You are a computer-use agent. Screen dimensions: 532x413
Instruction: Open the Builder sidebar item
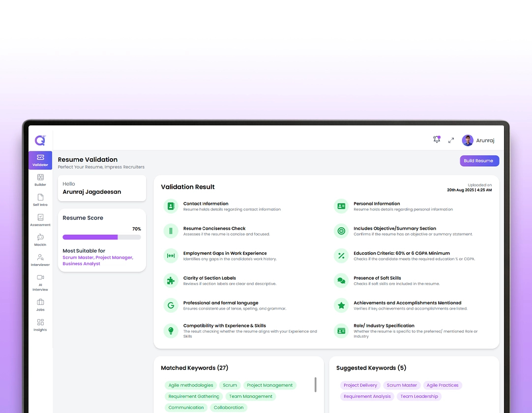click(40, 180)
